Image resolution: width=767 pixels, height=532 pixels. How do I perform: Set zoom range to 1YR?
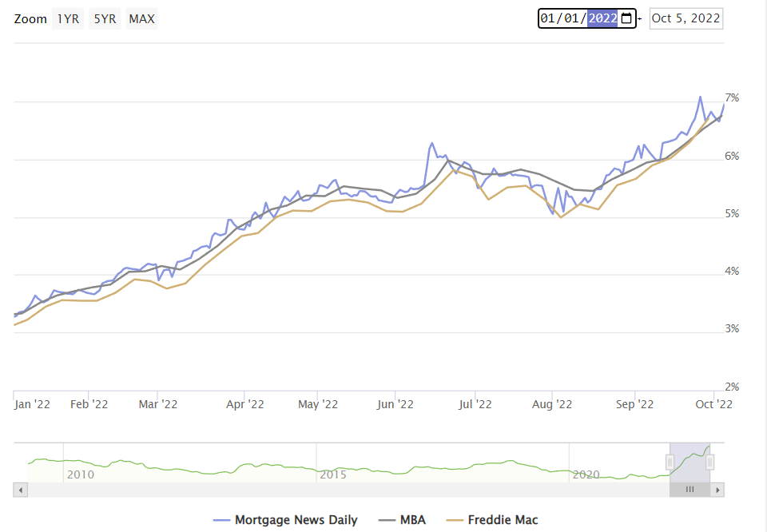pos(68,18)
